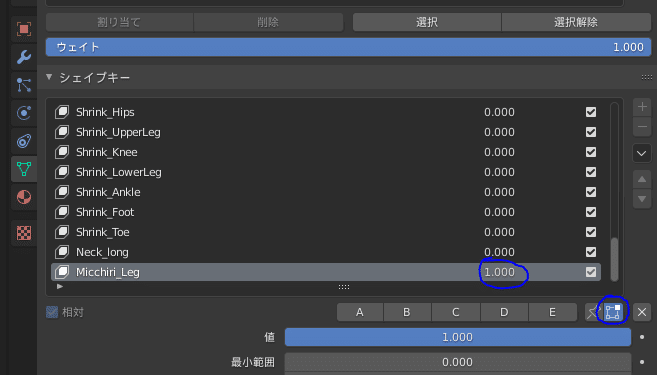Click the shape key list resize grip
The width and height of the screenshot is (657, 375).
click(x=344, y=287)
